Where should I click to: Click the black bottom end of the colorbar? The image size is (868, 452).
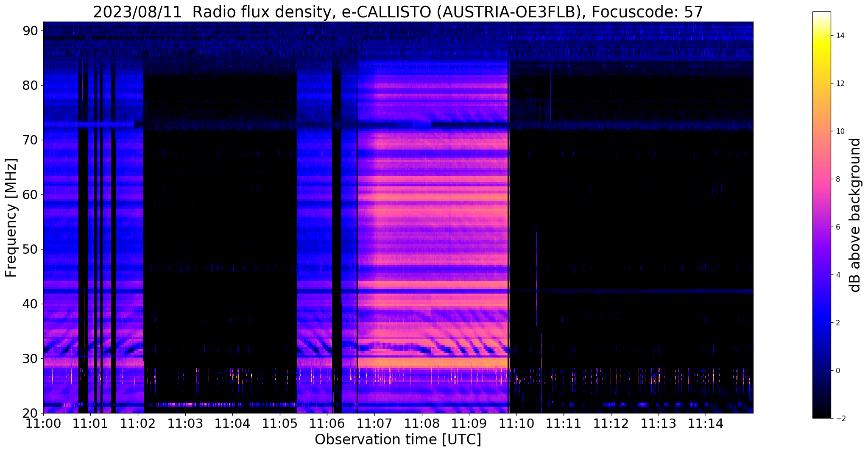pos(821,415)
